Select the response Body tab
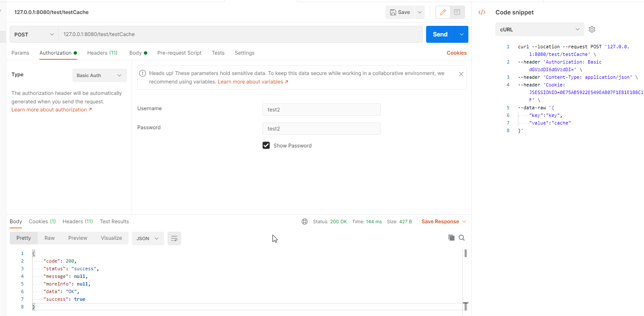The height and width of the screenshot is (316, 644). click(16, 222)
